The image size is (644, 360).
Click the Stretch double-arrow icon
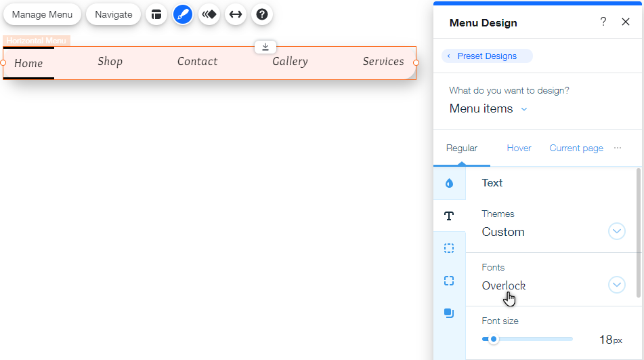[x=236, y=14]
